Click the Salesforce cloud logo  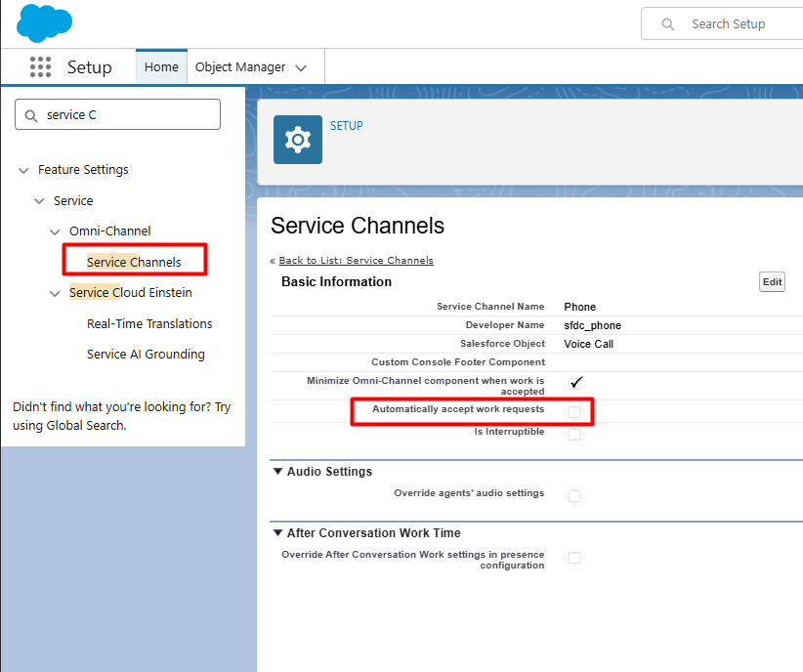coord(44,23)
